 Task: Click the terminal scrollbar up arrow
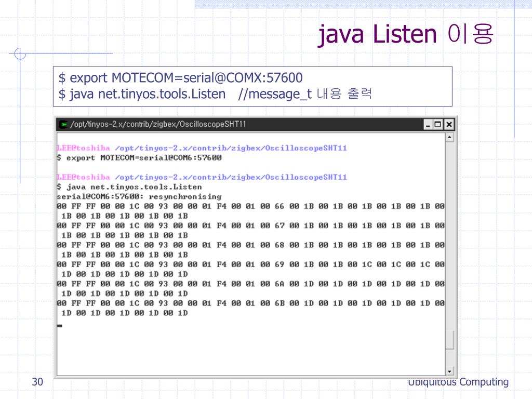point(449,137)
